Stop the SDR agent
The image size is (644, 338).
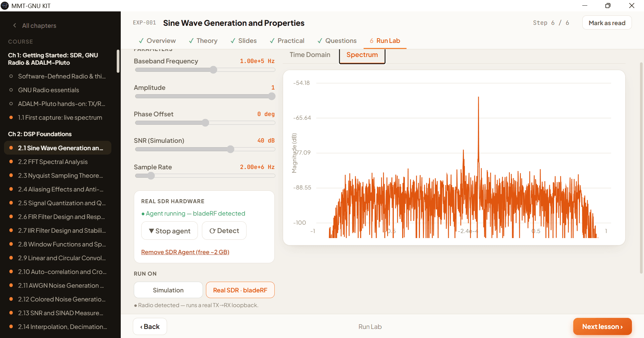[x=169, y=231]
